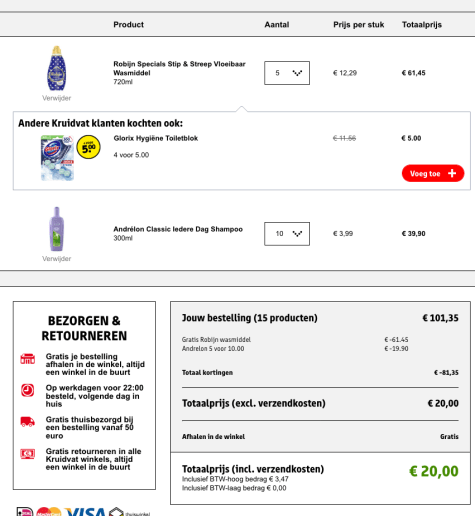The image size is (475, 516).
Task: Click the Andrélon quantity dropdown arrow
Action: (x=297, y=234)
